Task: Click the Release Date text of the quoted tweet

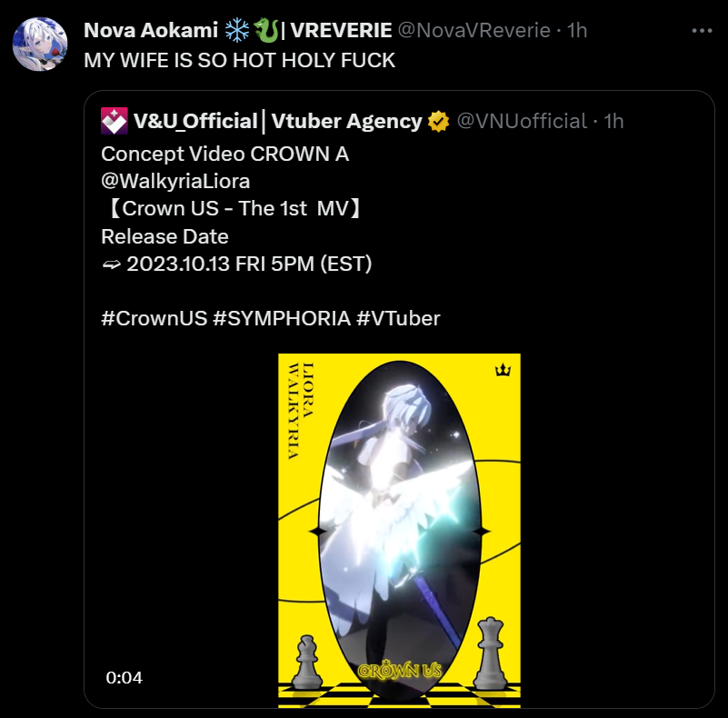Action: click(x=165, y=236)
